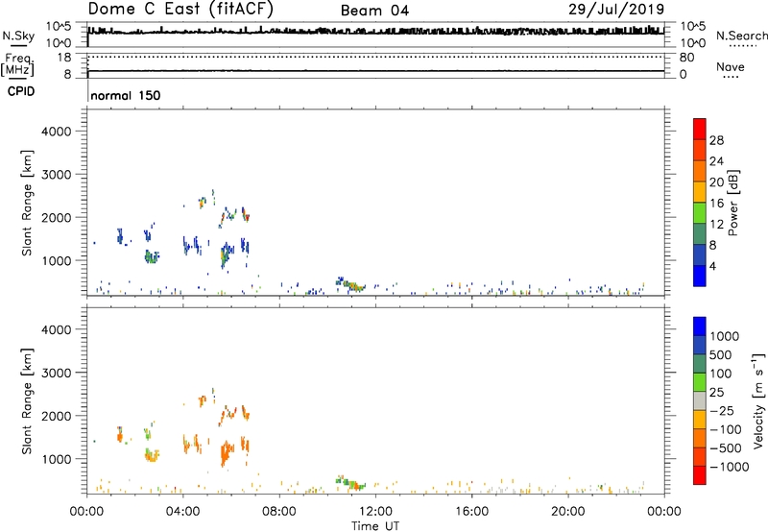Click the 'N.Sky' legend label
The height and width of the screenshot is (532, 768).
coord(18,36)
